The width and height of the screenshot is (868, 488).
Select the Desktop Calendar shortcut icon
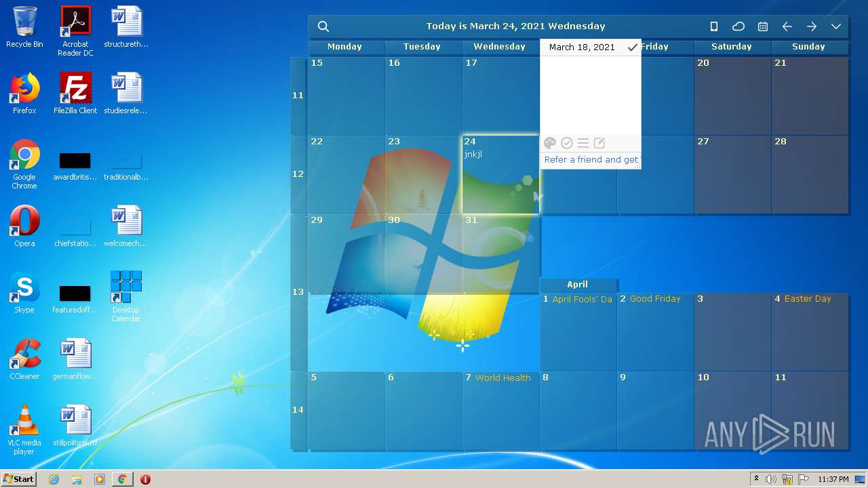(x=126, y=297)
